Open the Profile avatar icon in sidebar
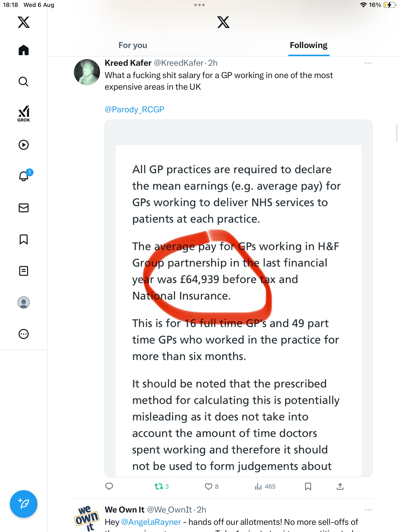This screenshot has height=532, width=399. coord(24,302)
